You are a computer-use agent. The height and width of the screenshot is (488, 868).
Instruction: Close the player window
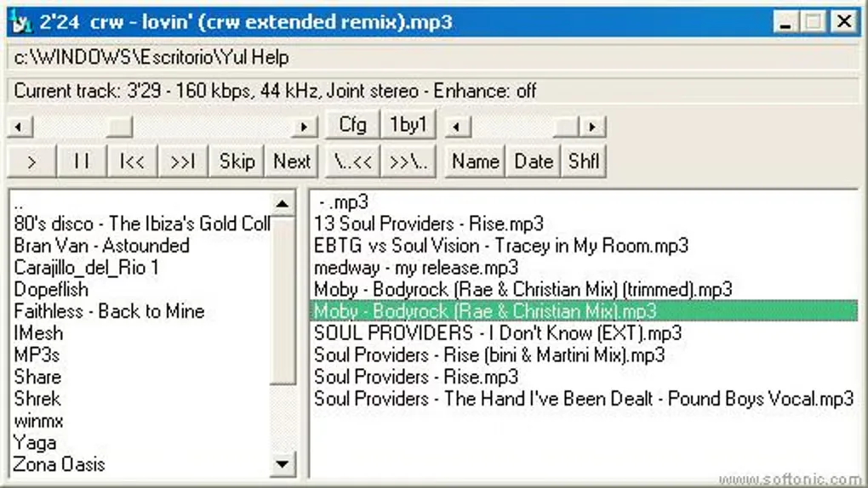pos(844,22)
